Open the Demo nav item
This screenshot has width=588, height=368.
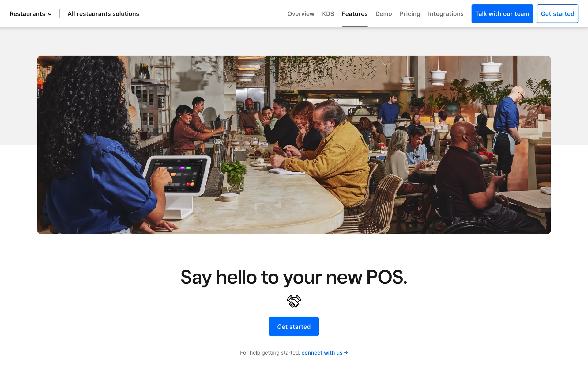(x=383, y=14)
